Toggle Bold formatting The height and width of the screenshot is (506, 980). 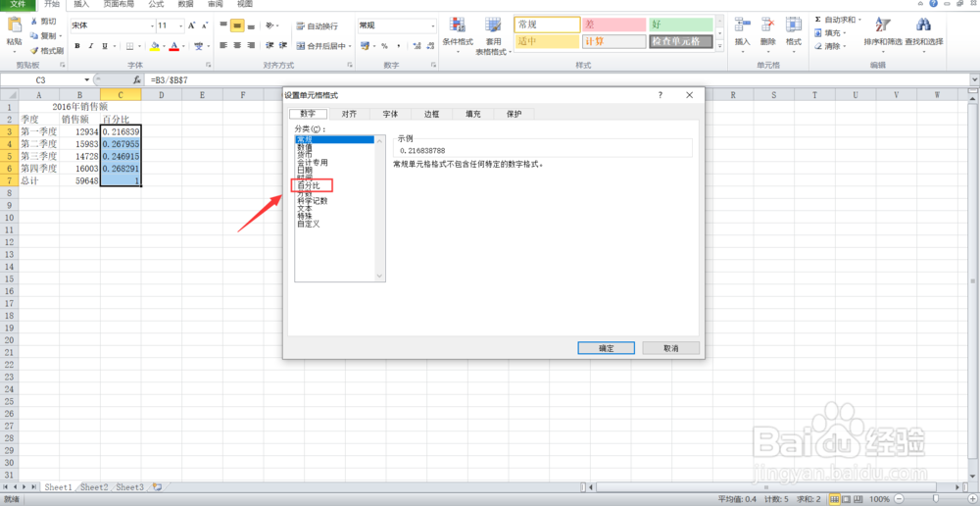tap(77, 46)
